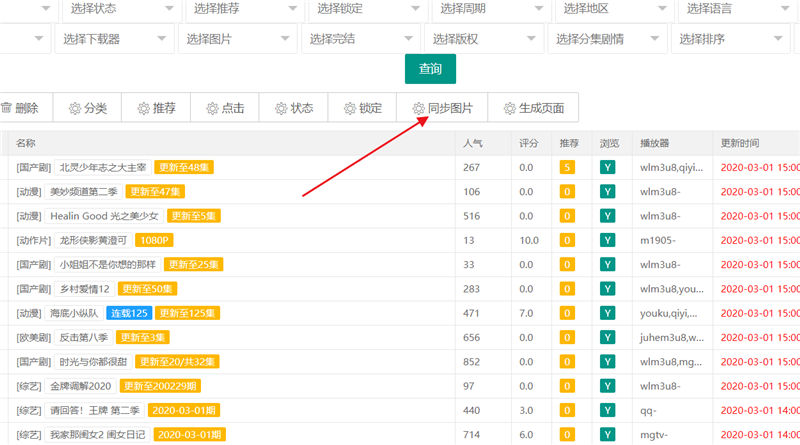This screenshot has width=800, height=445.
Task: Click the 人气 column header
Action: pyautogui.click(x=473, y=143)
